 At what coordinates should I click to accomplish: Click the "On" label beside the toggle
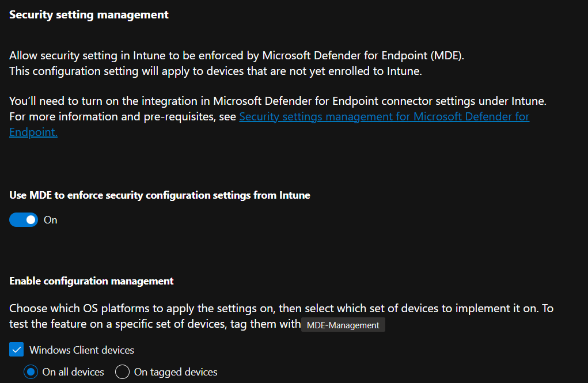click(x=51, y=220)
